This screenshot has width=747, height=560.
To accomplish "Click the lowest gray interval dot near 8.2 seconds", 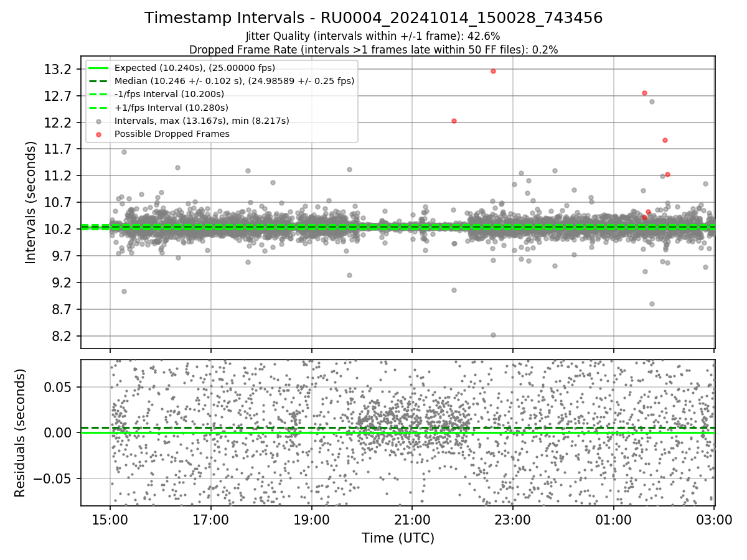I will [x=493, y=335].
